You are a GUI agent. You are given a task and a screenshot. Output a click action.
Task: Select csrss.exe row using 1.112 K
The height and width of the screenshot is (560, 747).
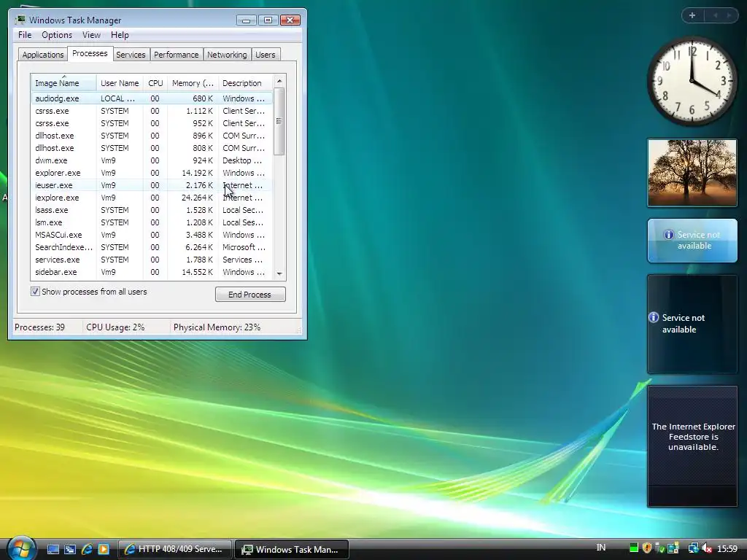[x=152, y=111]
